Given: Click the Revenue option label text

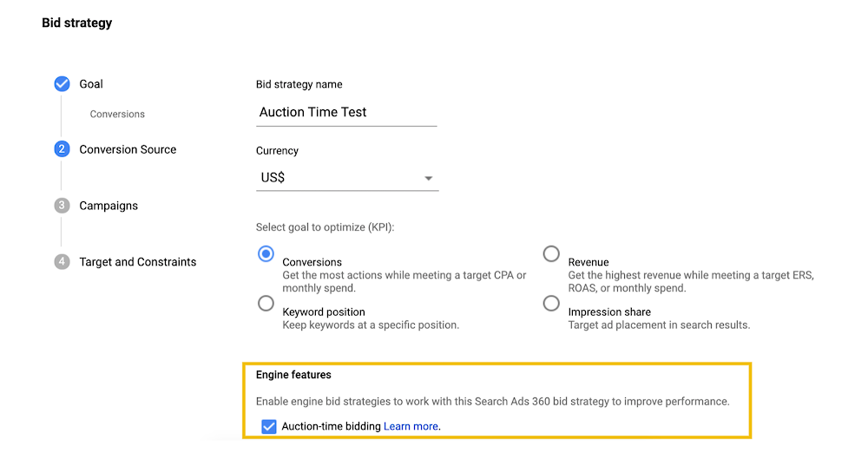Looking at the screenshot, I should pos(589,262).
